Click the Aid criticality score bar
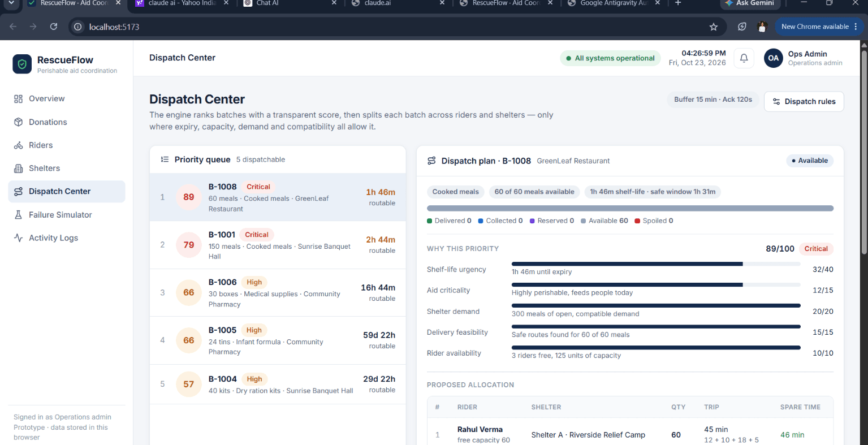 (656, 284)
